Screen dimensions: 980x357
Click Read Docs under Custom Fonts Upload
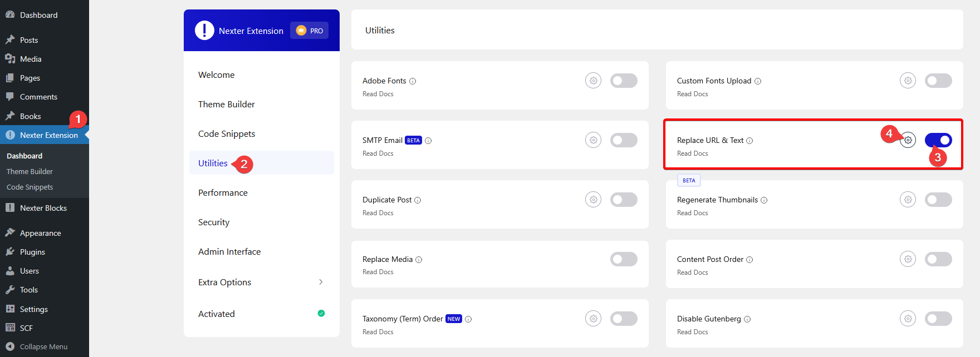point(692,94)
